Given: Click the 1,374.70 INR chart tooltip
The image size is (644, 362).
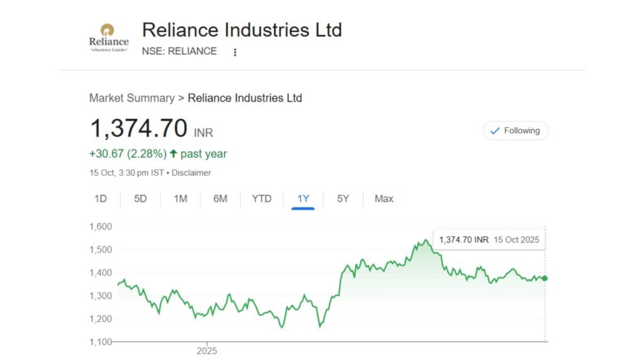Looking at the screenshot, I should [489, 239].
